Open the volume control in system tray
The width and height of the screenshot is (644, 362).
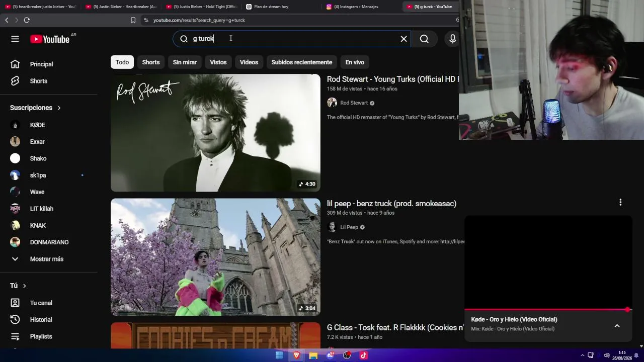(x=606, y=355)
